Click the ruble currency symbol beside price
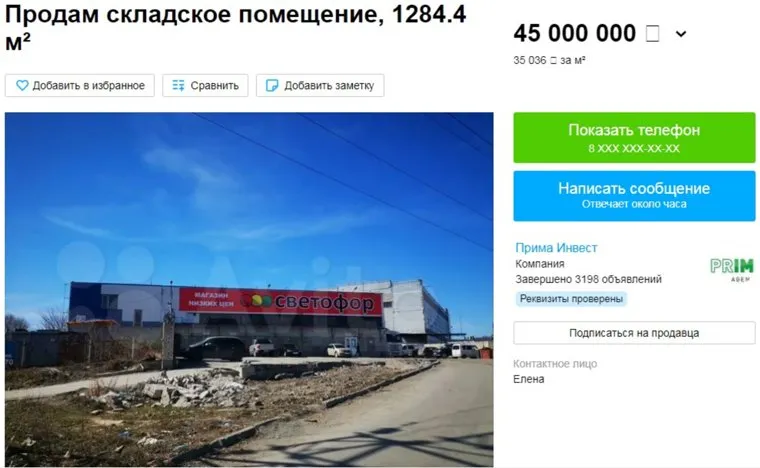This screenshot has height=468, width=760. coord(652,33)
